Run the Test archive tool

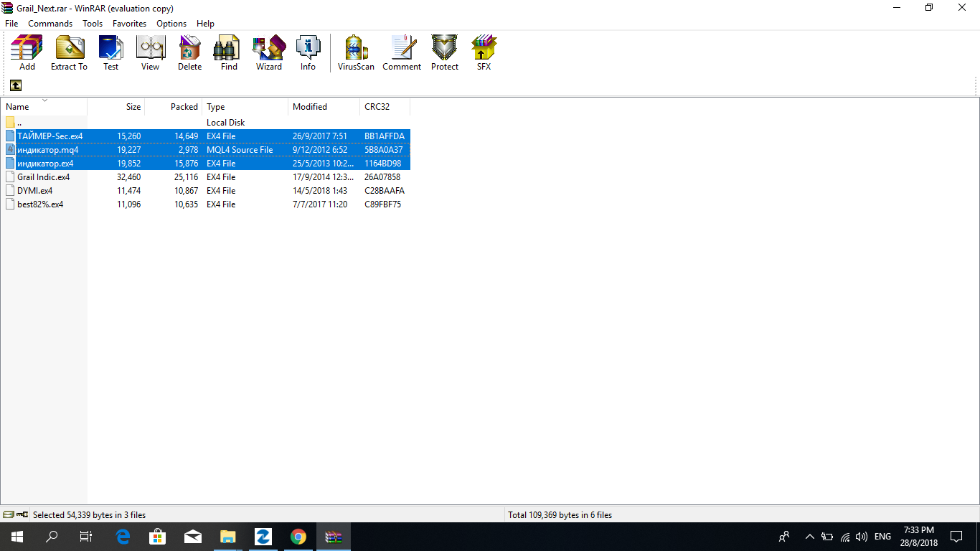tap(110, 53)
